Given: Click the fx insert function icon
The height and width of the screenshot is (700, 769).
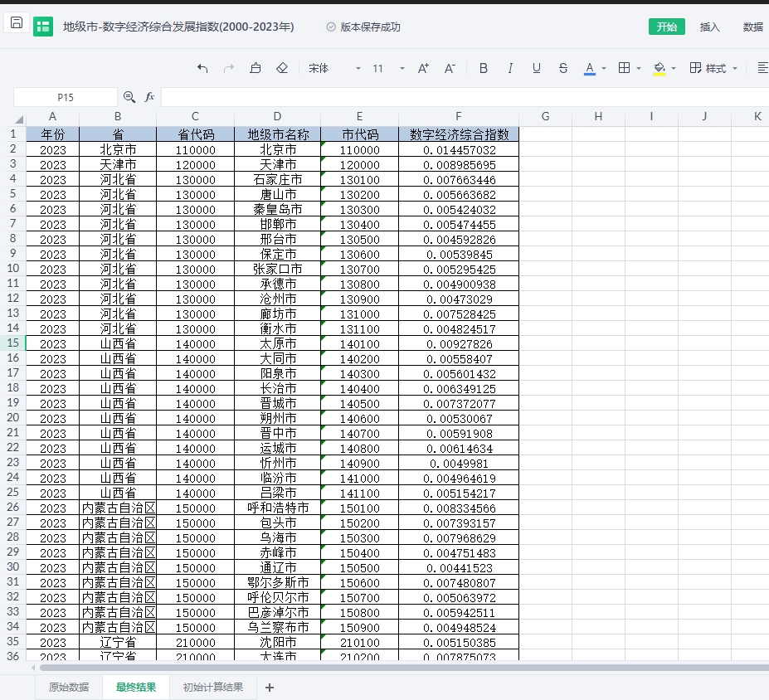Looking at the screenshot, I should [x=150, y=97].
